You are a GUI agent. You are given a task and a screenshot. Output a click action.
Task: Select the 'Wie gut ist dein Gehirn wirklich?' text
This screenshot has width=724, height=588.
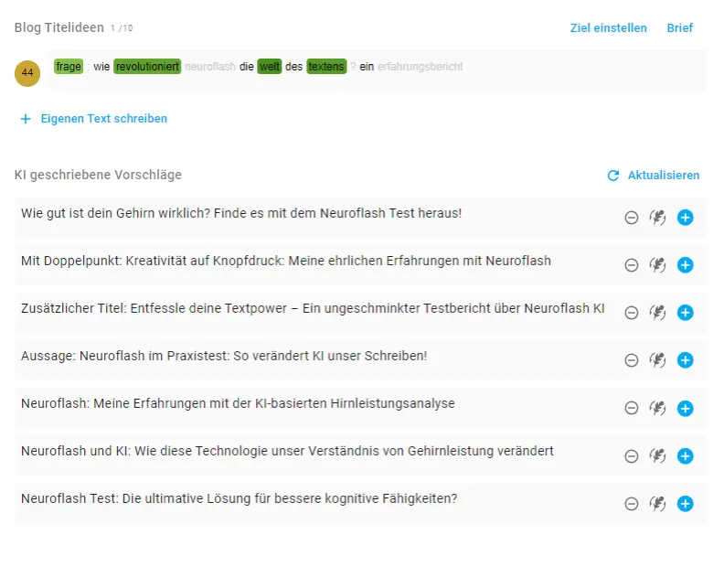(116, 213)
